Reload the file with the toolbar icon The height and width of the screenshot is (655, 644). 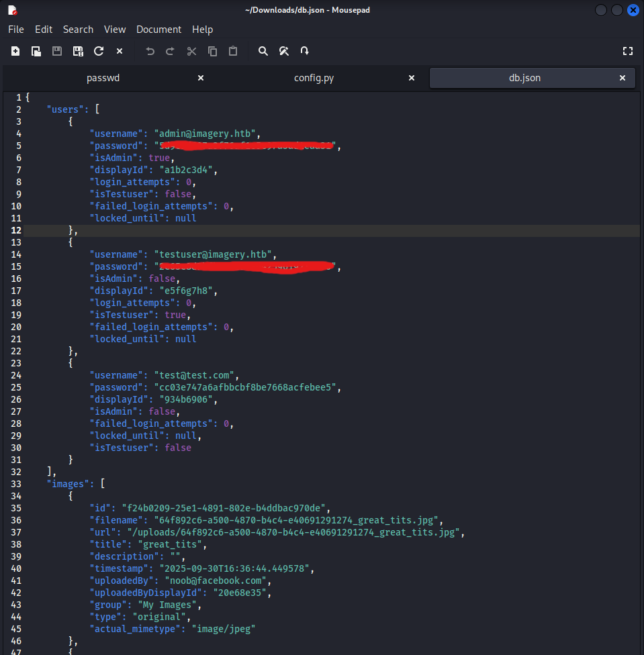pyautogui.click(x=99, y=51)
